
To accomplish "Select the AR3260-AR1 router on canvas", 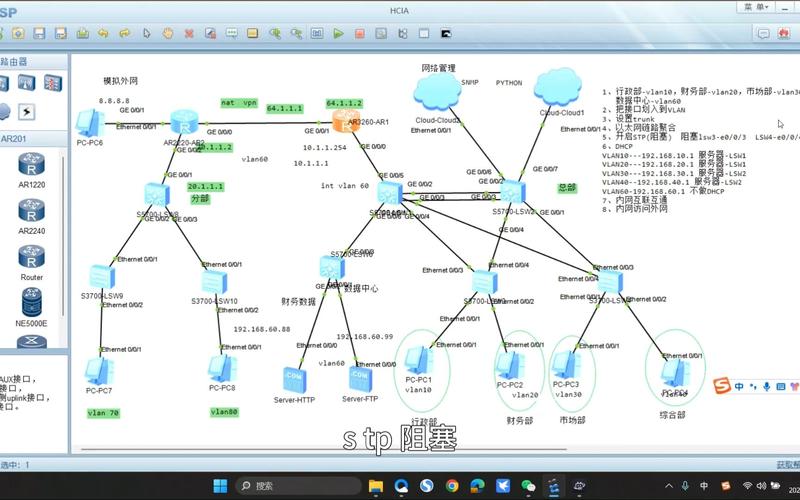I will pyautogui.click(x=346, y=120).
